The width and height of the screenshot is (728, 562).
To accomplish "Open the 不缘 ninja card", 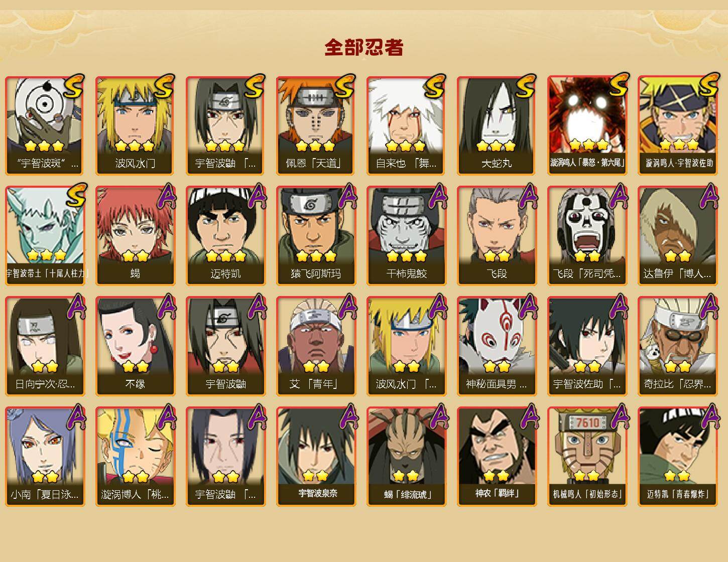I will click(x=135, y=346).
